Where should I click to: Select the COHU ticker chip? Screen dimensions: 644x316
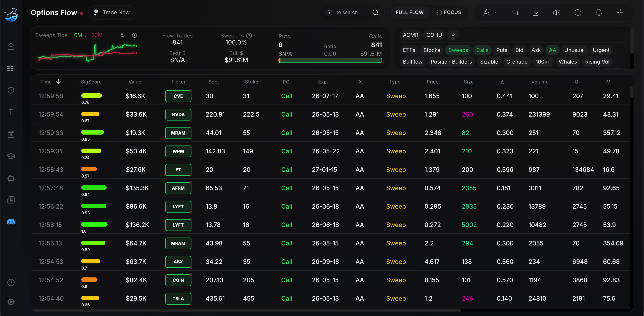pyautogui.click(x=434, y=35)
